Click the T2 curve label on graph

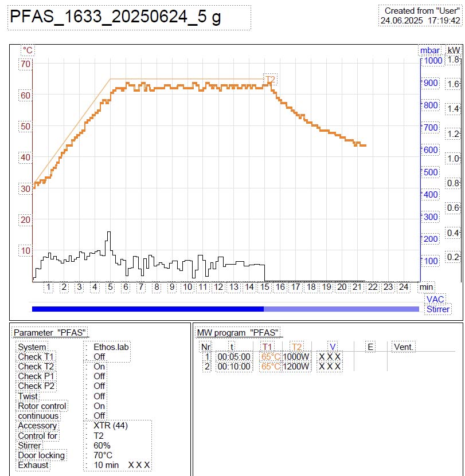point(270,80)
